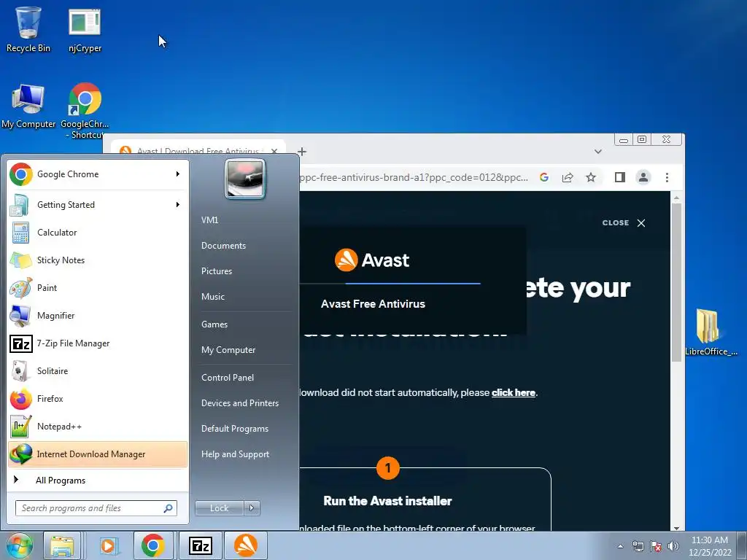Select My Computer desktop icon
The image size is (747, 560).
pos(28,106)
